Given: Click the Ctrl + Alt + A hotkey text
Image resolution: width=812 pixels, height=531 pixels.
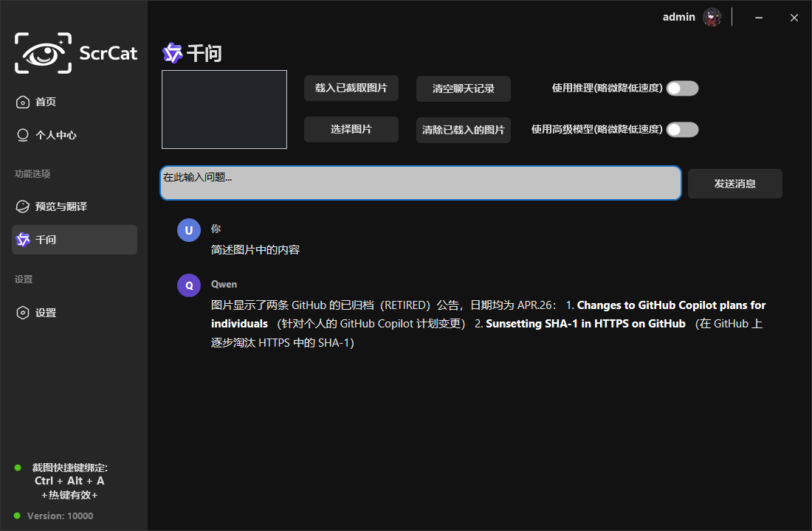Looking at the screenshot, I should [x=69, y=481].
